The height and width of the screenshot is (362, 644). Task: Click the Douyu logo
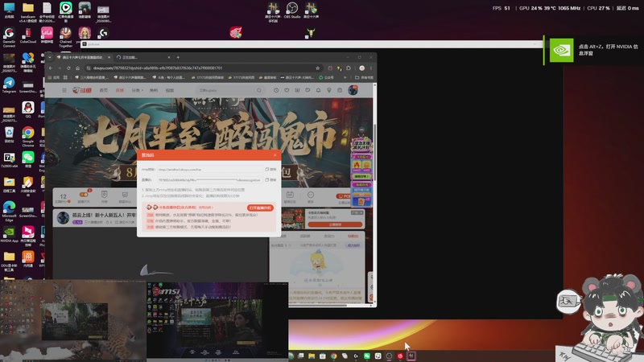(x=82, y=90)
